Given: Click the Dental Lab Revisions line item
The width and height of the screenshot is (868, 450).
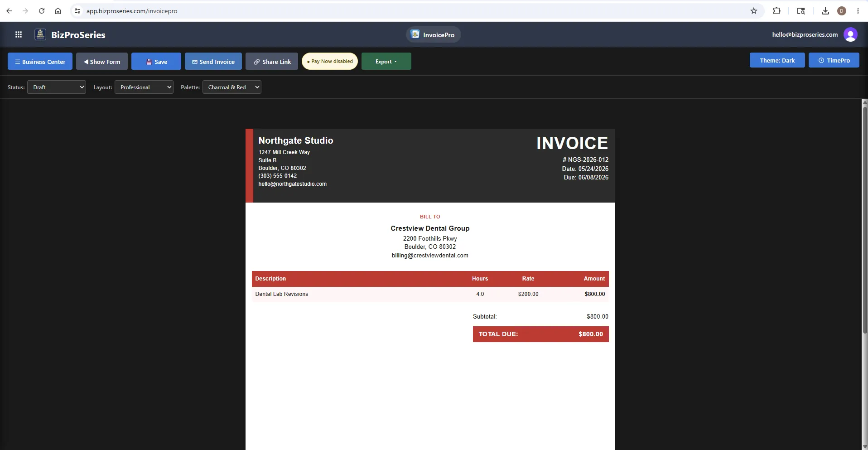Looking at the screenshot, I should 282,294.
